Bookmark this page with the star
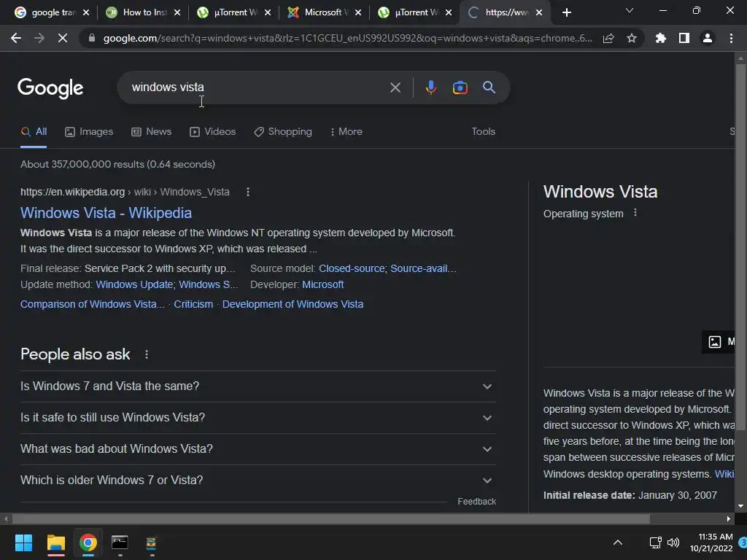The width and height of the screenshot is (747, 560). coord(632,38)
